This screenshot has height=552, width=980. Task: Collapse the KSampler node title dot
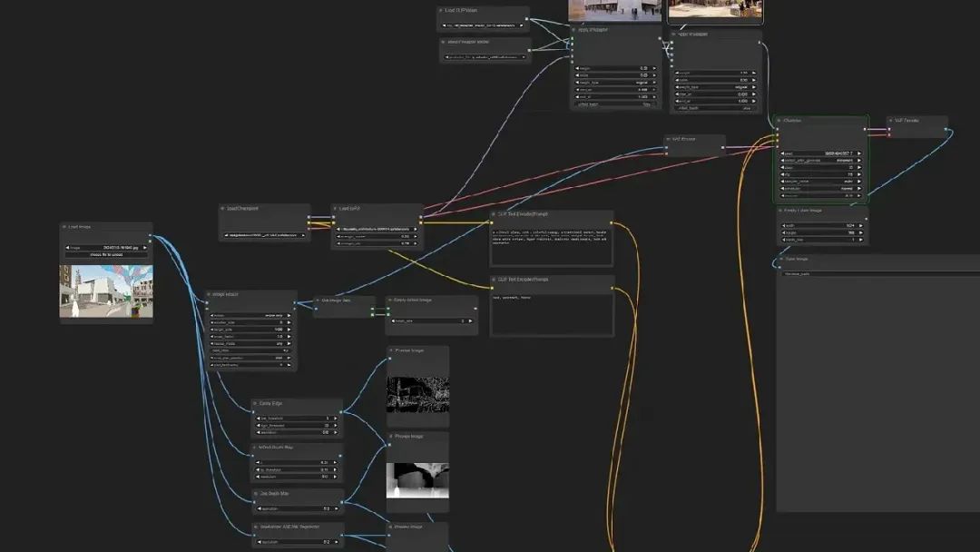pyautogui.click(x=779, y=121)
